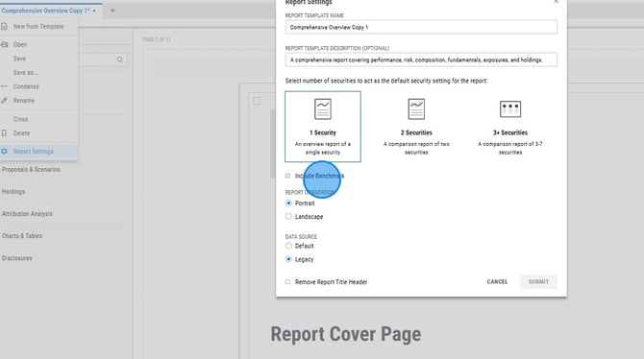Image resolution: width=644 pixels, height=359 pixels.
Task: Click the search magnifier icon
Action: tap(119, 60)
